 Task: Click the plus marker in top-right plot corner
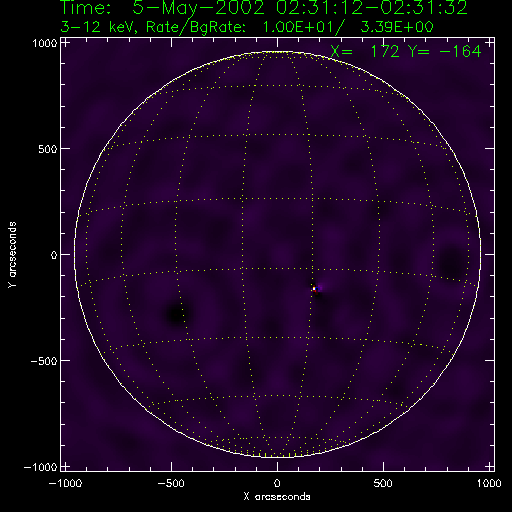(489, 43)
